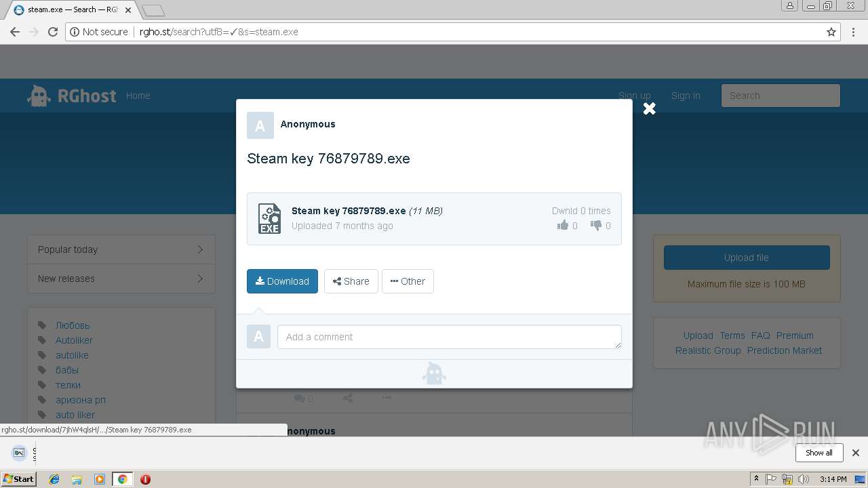
Task: Give the file a thumbs down
Action: click(x=595, y=226)
